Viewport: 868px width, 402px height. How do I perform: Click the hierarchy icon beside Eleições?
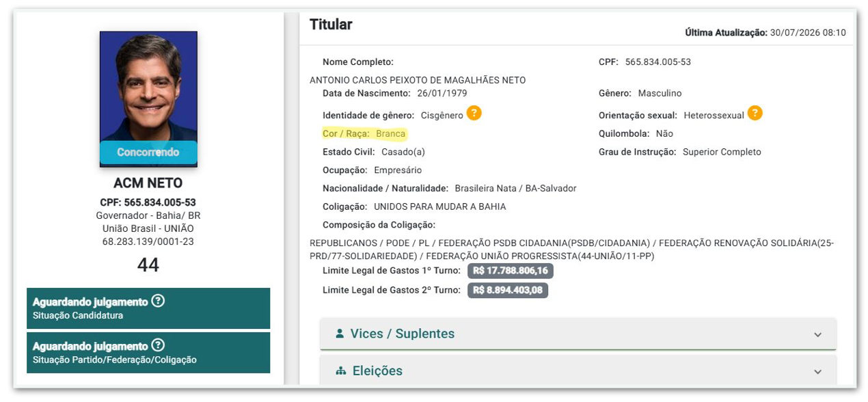341,371
